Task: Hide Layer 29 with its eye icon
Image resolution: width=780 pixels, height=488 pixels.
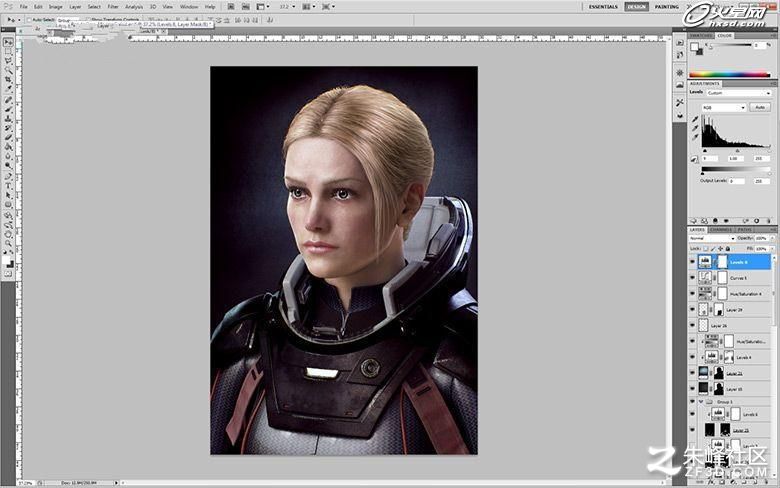Action: tap(692, 309)
